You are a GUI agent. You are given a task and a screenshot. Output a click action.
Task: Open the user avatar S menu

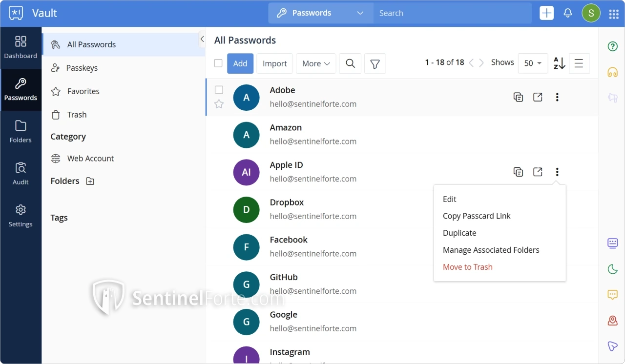point(591,13)
